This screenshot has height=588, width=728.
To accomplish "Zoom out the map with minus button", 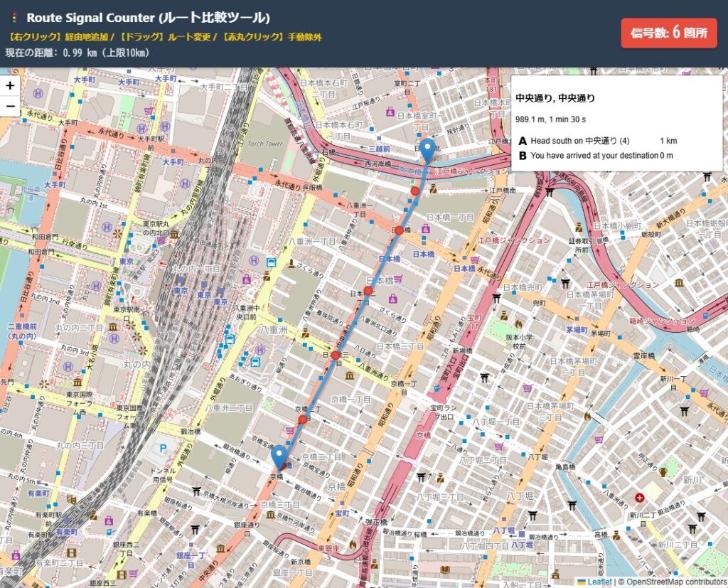I will click(10, 107).
